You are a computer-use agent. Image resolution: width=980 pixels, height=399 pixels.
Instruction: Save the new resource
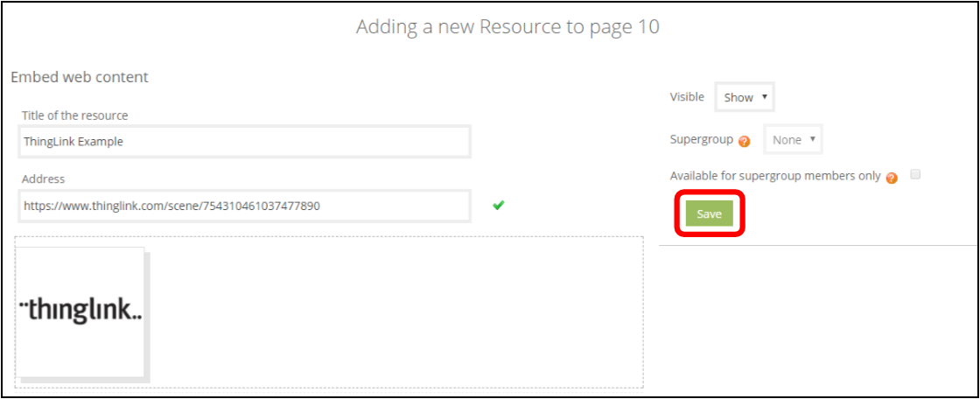point(710,213)
